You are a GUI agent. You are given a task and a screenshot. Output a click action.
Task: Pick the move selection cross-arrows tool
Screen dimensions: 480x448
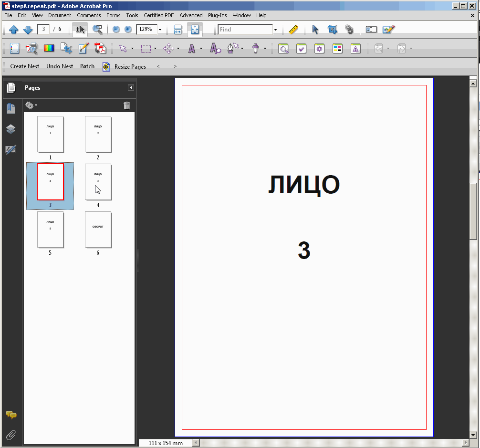pos(169,48)
